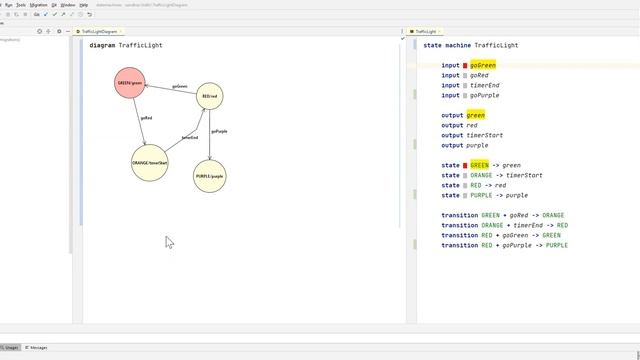
Task: Open the Tools menu
Action: 21,5
